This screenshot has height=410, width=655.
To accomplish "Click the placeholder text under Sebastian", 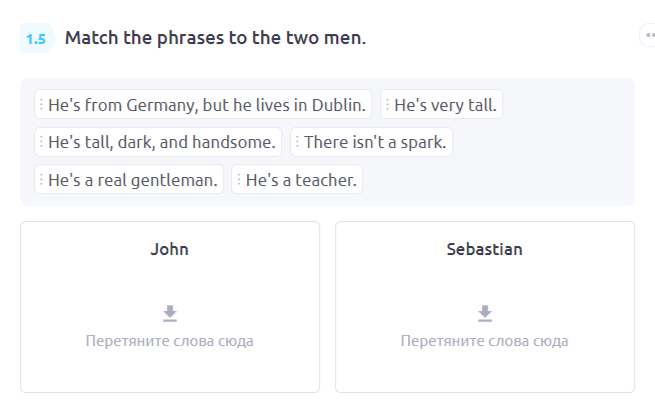I will (485, 341).
